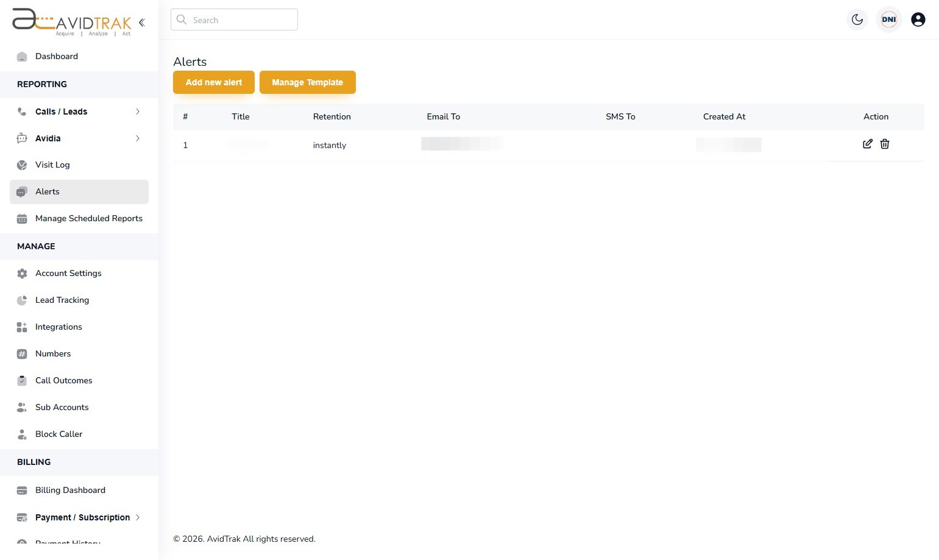The width and height of the screenshot is (939, 560).
Task: Click the Call Outcomes clipboard icon
Action: point(22,381)
